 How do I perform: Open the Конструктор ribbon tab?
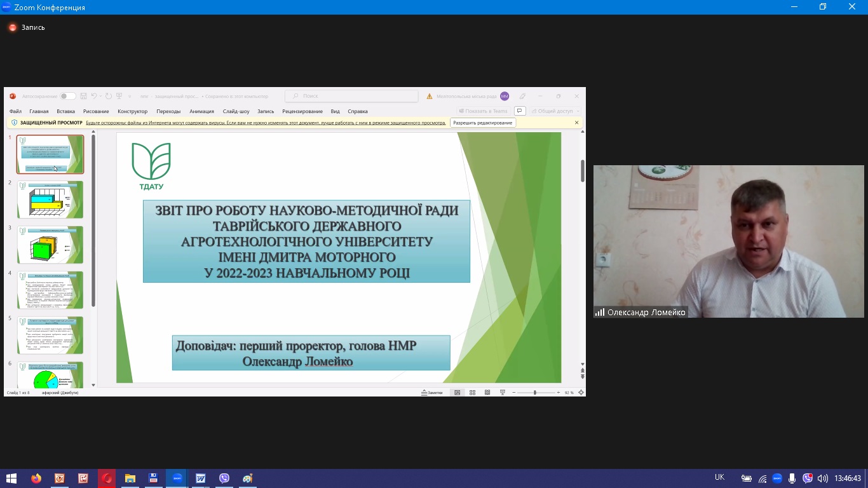132,111
